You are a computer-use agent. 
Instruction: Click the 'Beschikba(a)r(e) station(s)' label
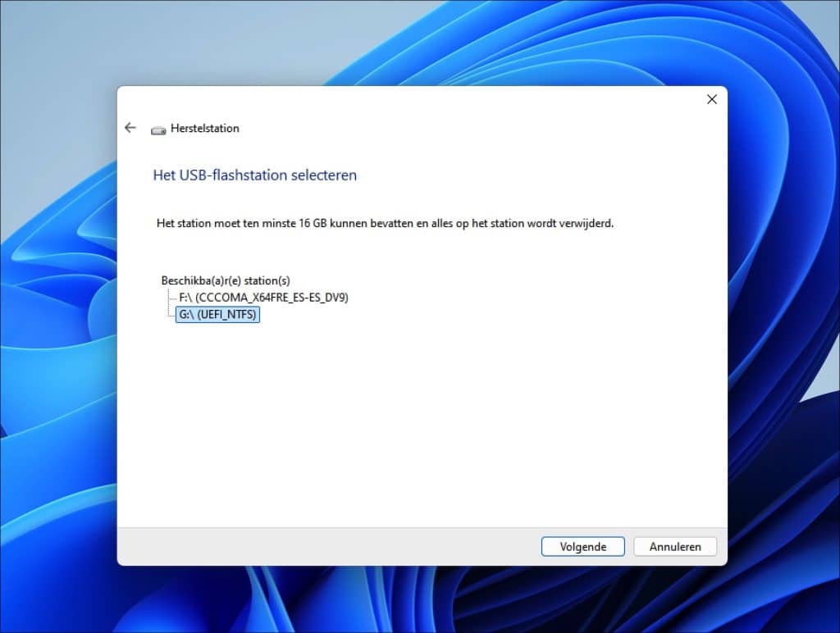click(x=226, y=280)
